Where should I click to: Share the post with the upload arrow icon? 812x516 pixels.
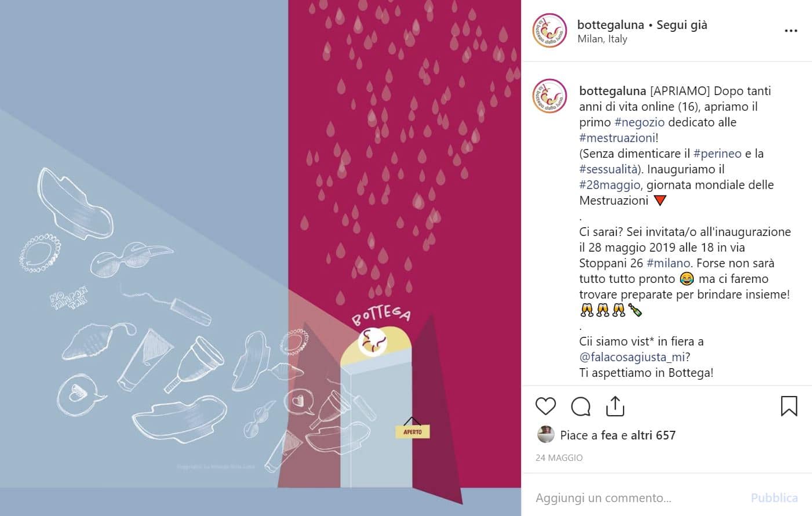point(615,406)
